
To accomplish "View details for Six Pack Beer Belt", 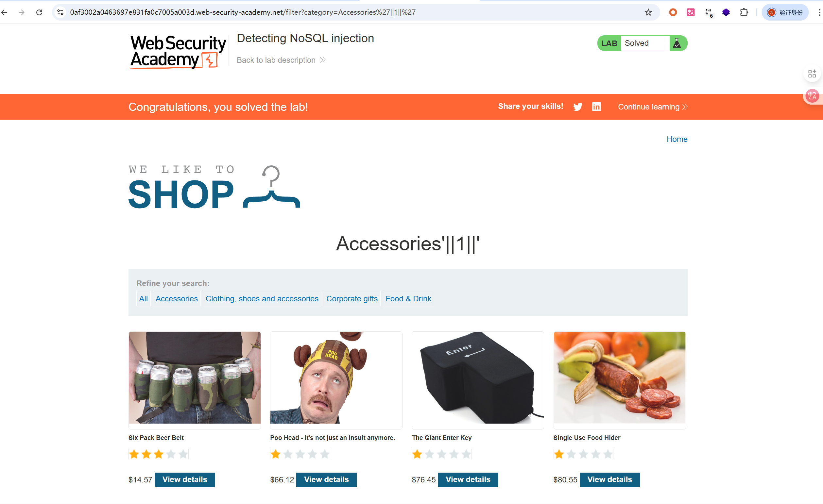I will point(185,479).
